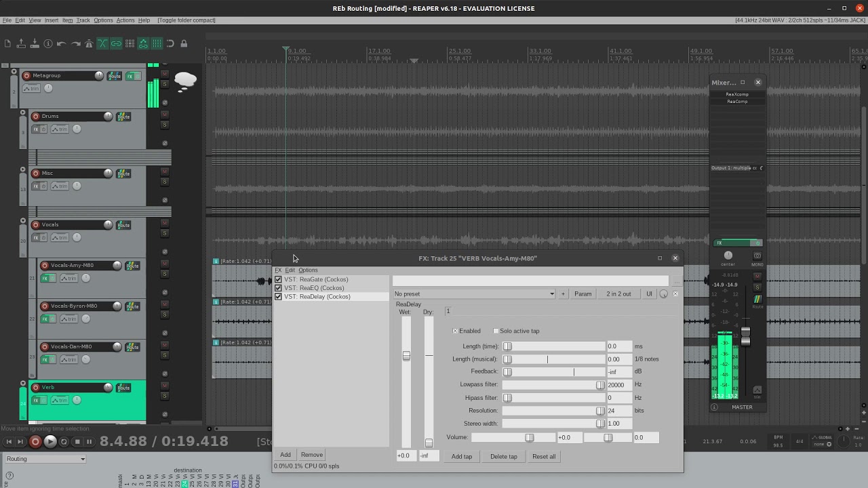Click the Remove FX button

pos(312,455)
